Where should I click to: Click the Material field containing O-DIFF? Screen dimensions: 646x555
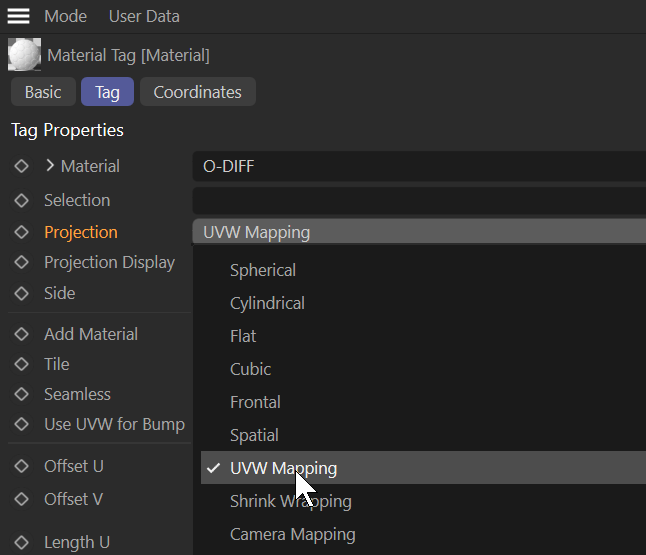tap(418, 166)
